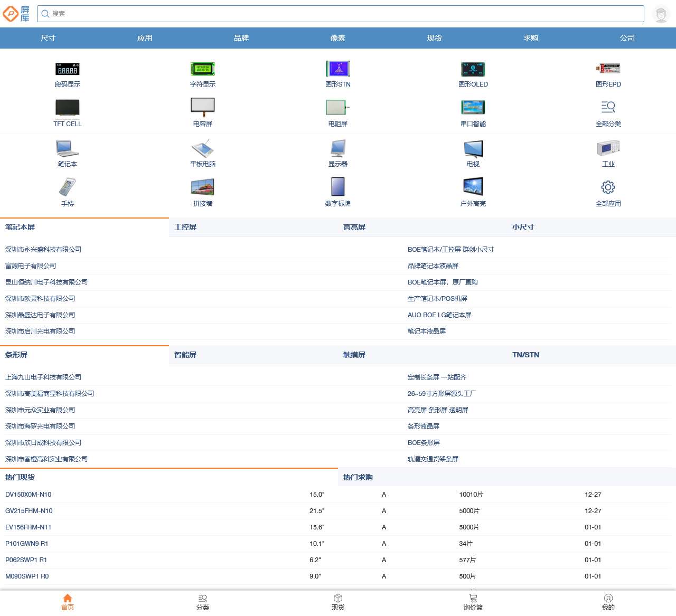Viewport: 676px width, 616px height.
Task: Switch to the 热门求购 tab
Action: tap(358, 477)
